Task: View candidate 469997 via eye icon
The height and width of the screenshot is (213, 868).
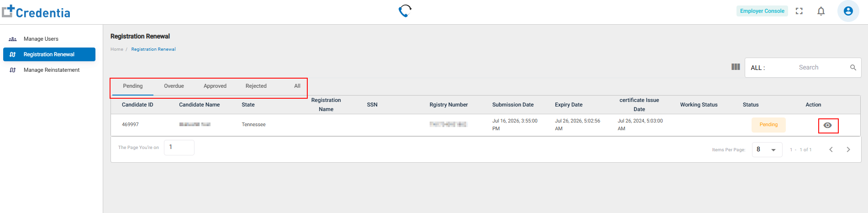Action: pyautogui.click(x=828, y=125)
